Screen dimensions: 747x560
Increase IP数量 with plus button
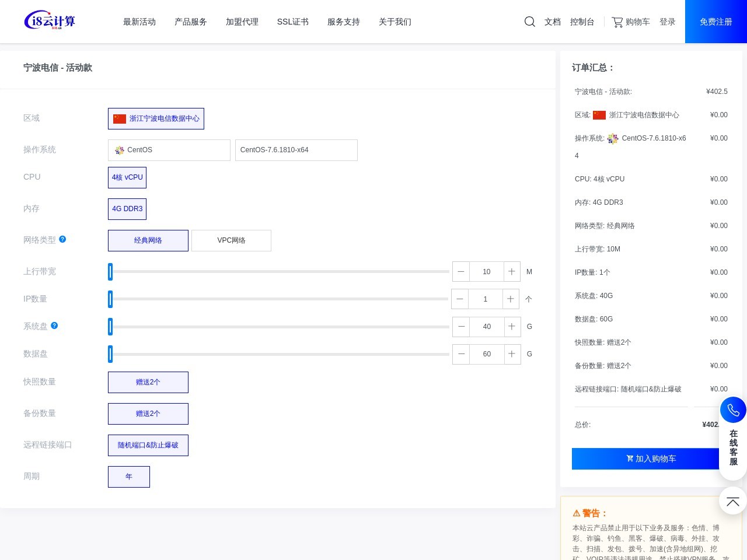(511, 299)
